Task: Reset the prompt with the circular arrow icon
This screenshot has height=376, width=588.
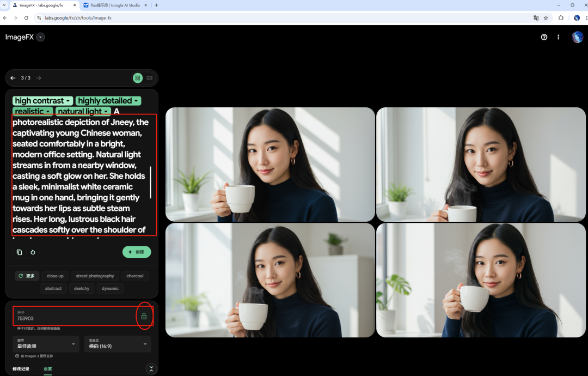Action: coord(33,252)
